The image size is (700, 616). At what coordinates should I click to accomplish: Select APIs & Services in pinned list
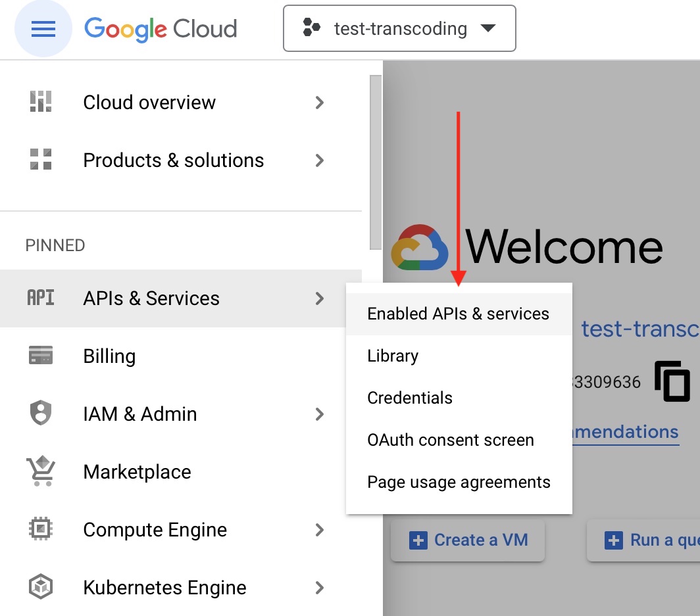tap(181, 298)
